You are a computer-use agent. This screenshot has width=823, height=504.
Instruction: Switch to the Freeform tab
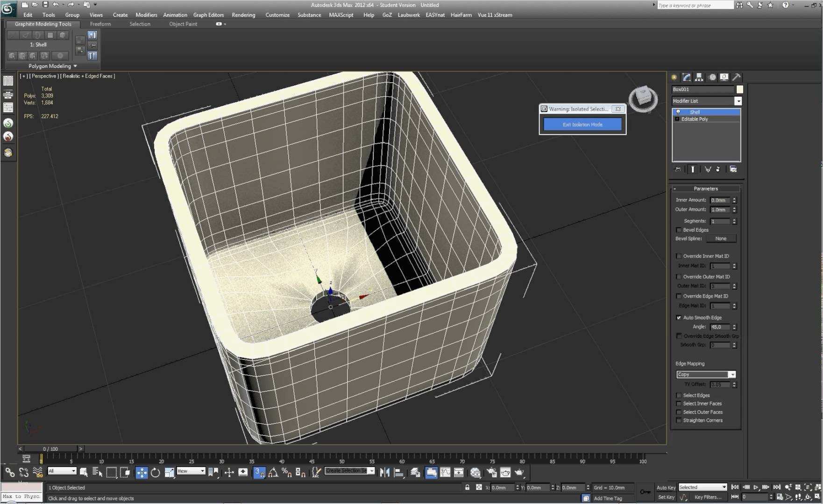(100, 24)
